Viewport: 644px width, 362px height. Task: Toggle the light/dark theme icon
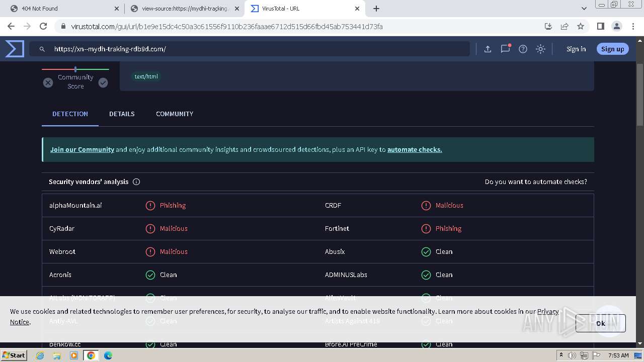[x=540, y=49]
